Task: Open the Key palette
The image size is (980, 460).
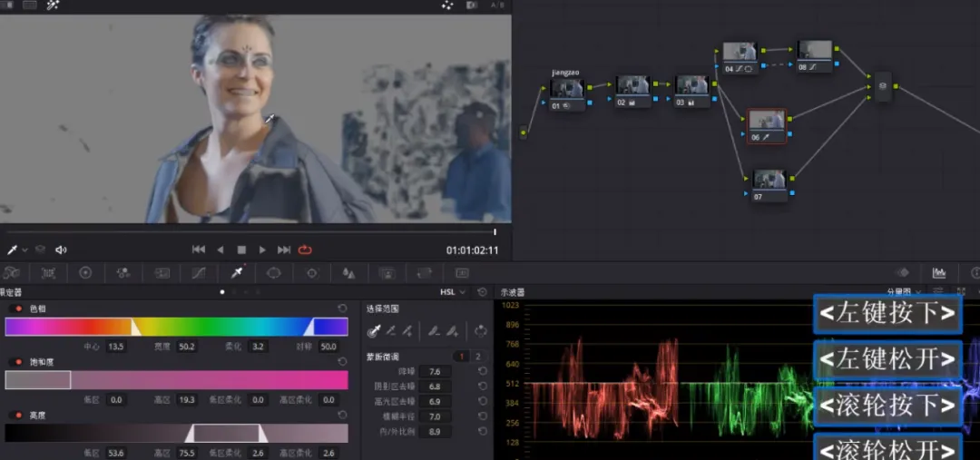Action: point(387,273)
